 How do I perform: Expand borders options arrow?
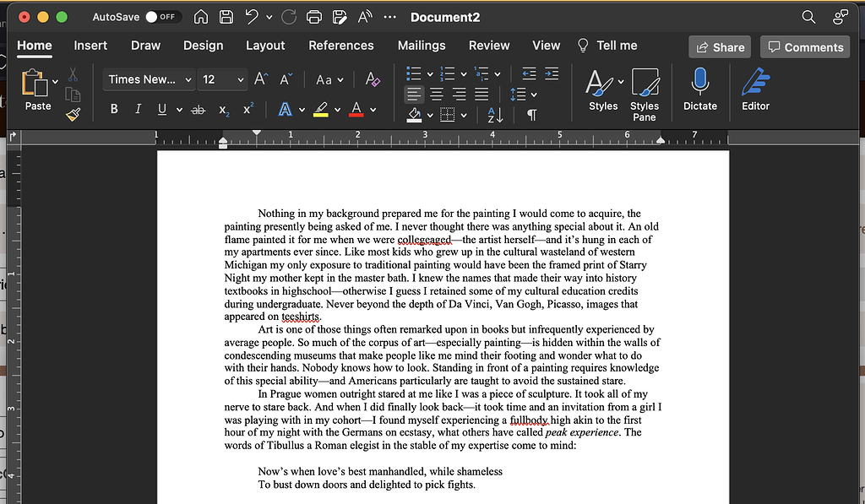coord(464,116)
